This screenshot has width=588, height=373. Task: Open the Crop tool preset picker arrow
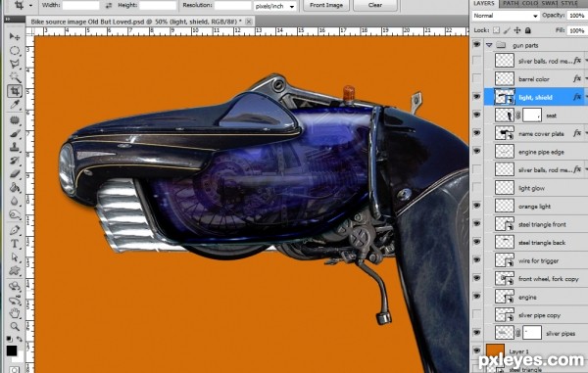(x=30, y=6)
